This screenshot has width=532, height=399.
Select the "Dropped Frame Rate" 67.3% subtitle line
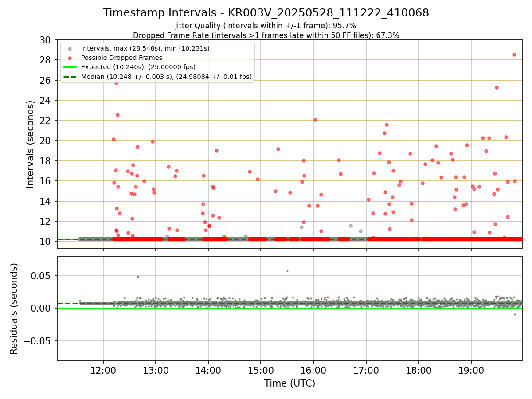tap(266, 35)
